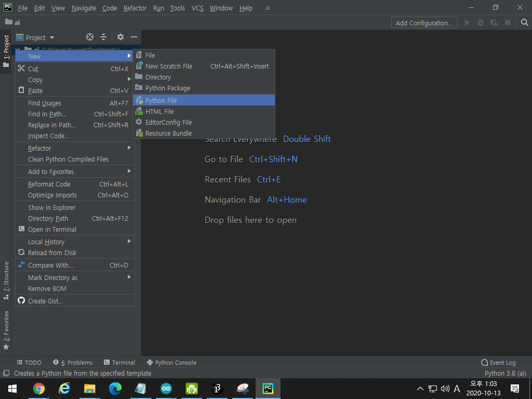The height and width of the screenshot is (399, 532).
Task: Open the Navigate menu in menu bar
Action: pyautogui.click(x=84, y=8)
